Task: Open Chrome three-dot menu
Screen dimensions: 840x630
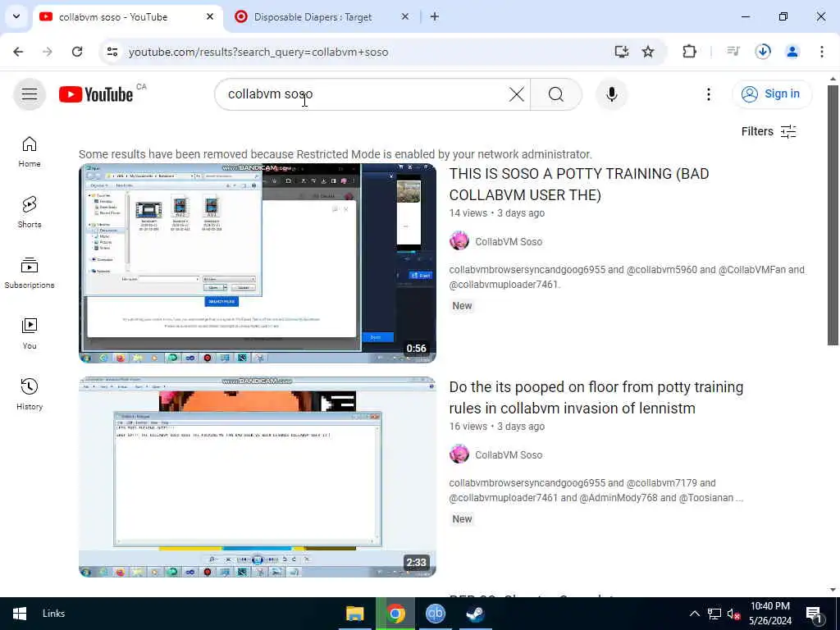Action: [x=822, y=52]
